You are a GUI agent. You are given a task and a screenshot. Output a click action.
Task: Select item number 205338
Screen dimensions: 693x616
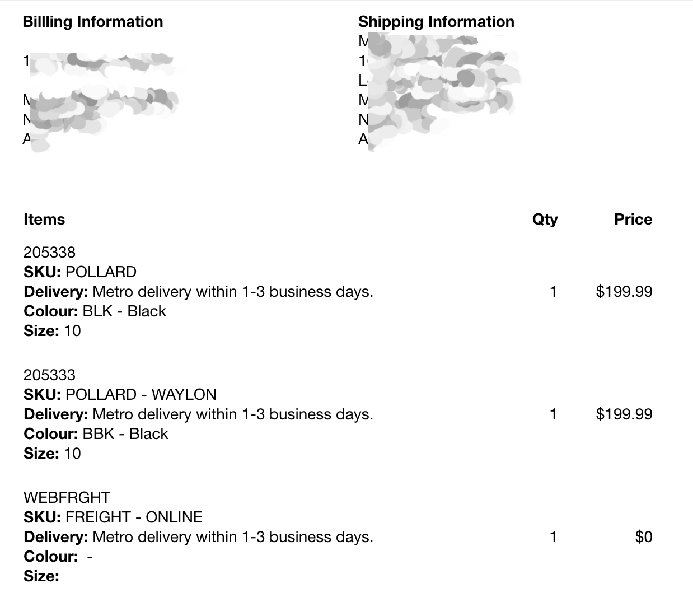[x=49, y=252]
